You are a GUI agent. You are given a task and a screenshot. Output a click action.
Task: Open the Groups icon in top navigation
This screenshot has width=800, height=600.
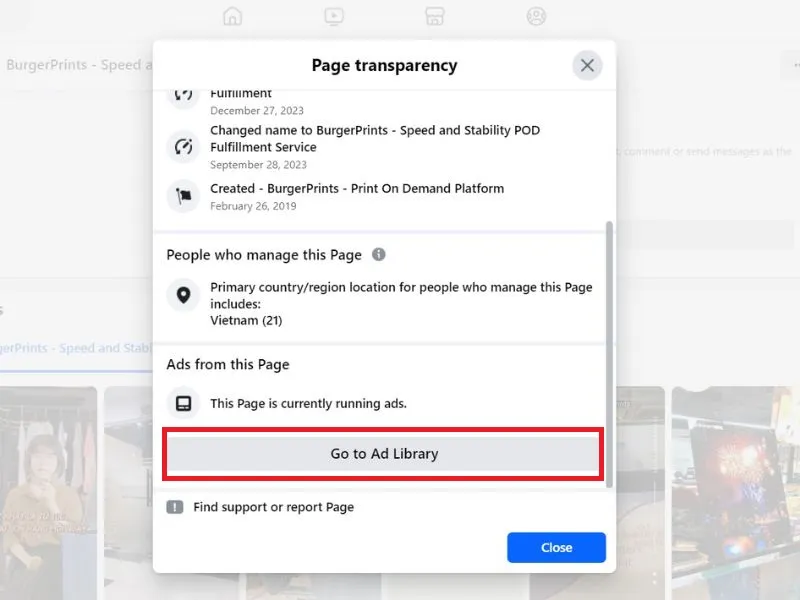536,16
